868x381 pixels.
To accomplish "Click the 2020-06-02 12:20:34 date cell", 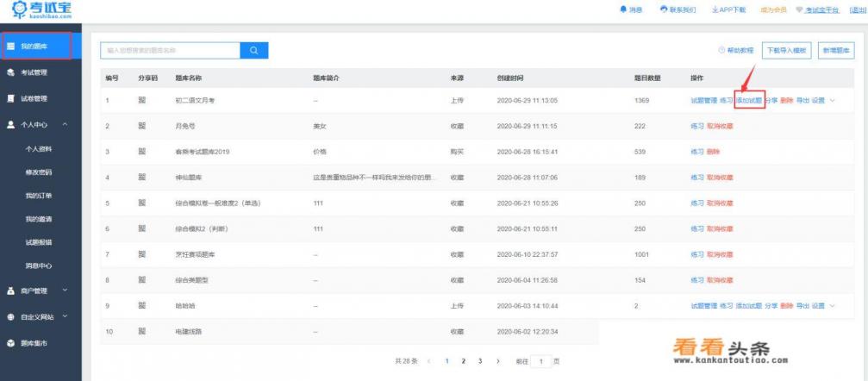I will coord(527,332).
